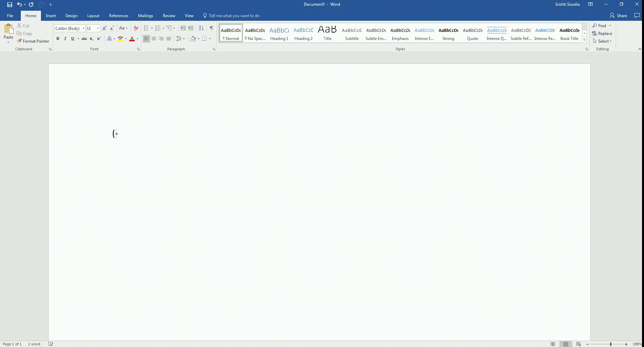Apply the Title style
Image resolution: width=644 pixels, height=347 pixels.
point(327,33)
